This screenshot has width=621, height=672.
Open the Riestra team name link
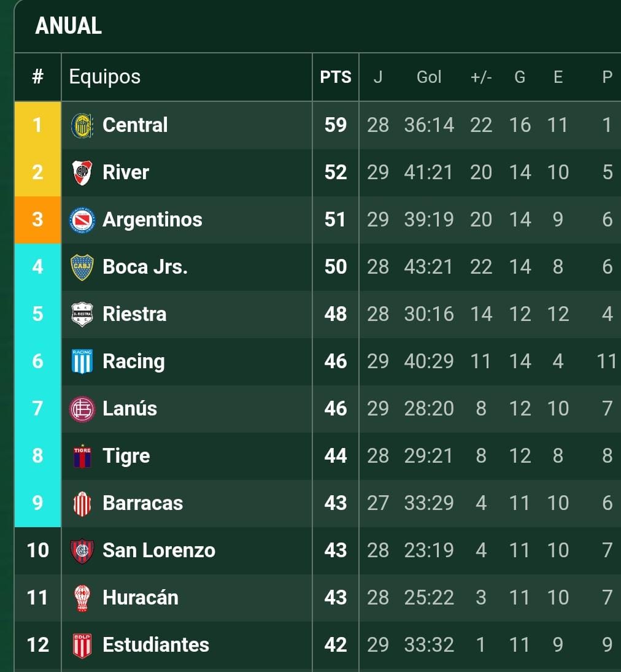click(x=134, y=314)
